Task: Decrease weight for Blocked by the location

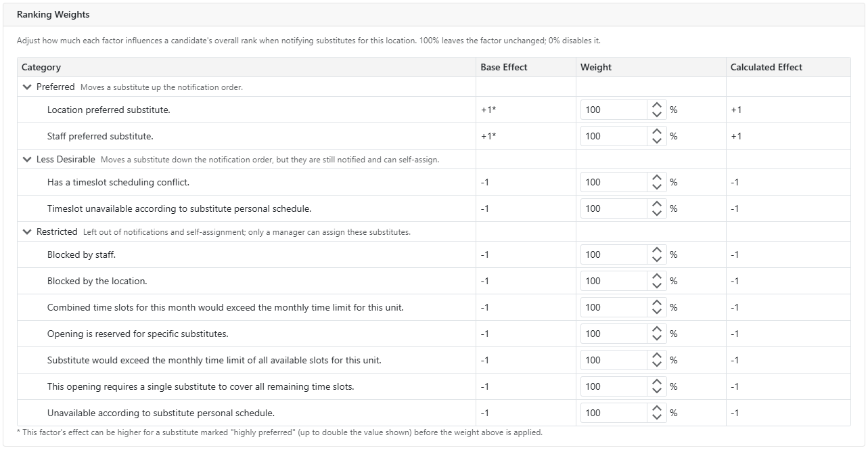Action: click(656, 286)
